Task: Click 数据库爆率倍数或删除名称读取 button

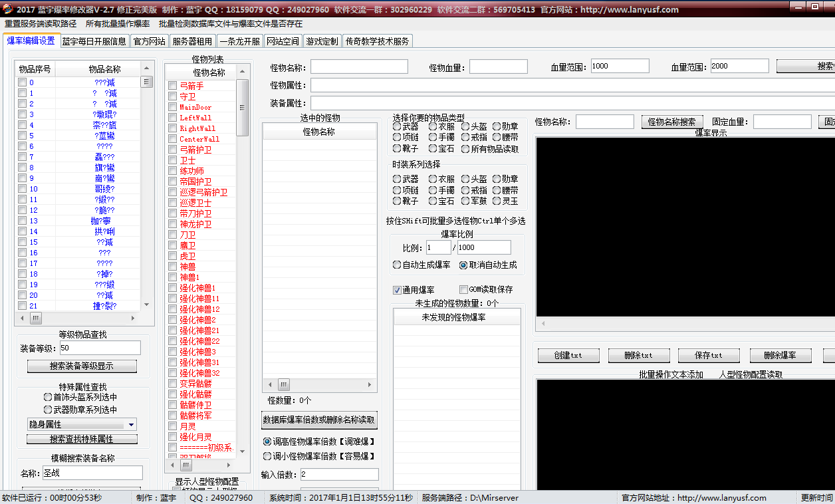Action: click(319, 420)
